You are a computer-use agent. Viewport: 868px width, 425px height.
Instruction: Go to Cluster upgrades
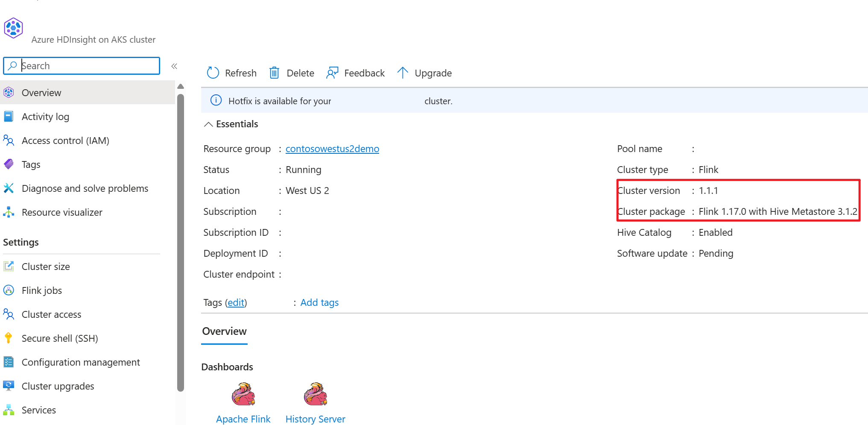(x=88, y=386)
